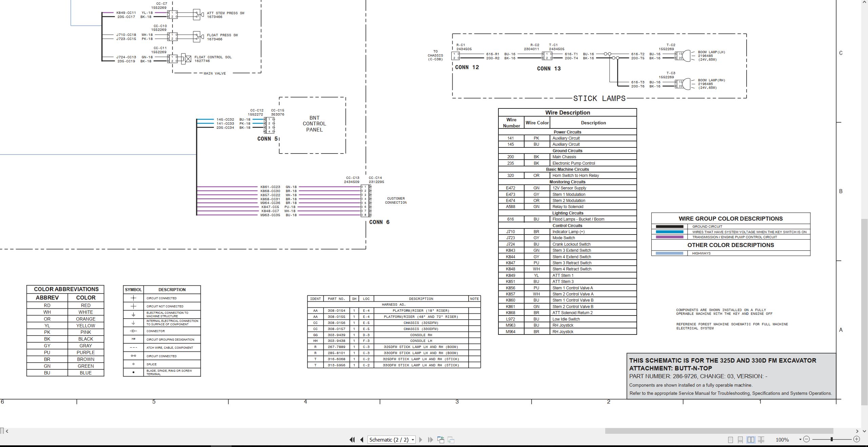The width and height of the screenshot is (868, 447).
Task: Click the PURPLE color row
Action: point(65,352)
